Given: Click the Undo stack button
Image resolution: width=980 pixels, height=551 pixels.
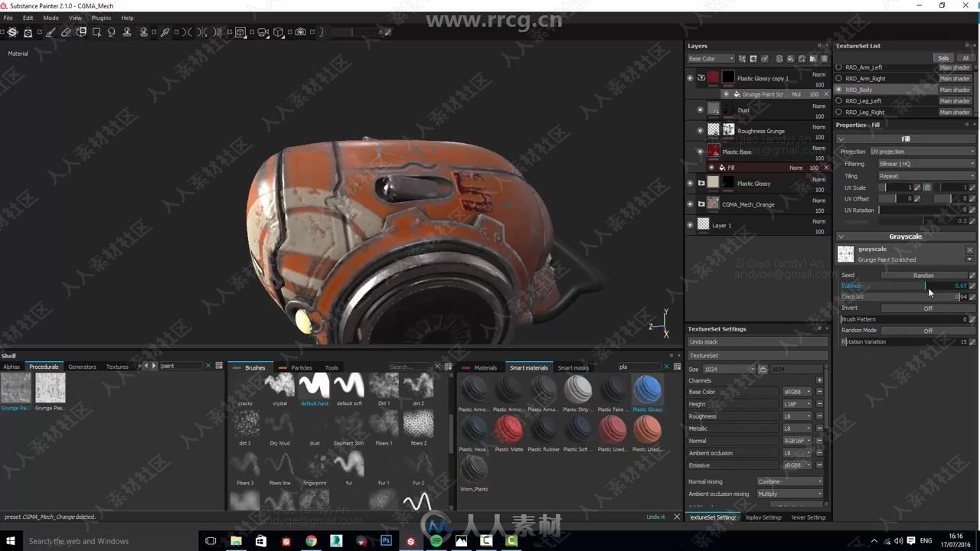Looking at the screenshot, I should tap(757, 342).
